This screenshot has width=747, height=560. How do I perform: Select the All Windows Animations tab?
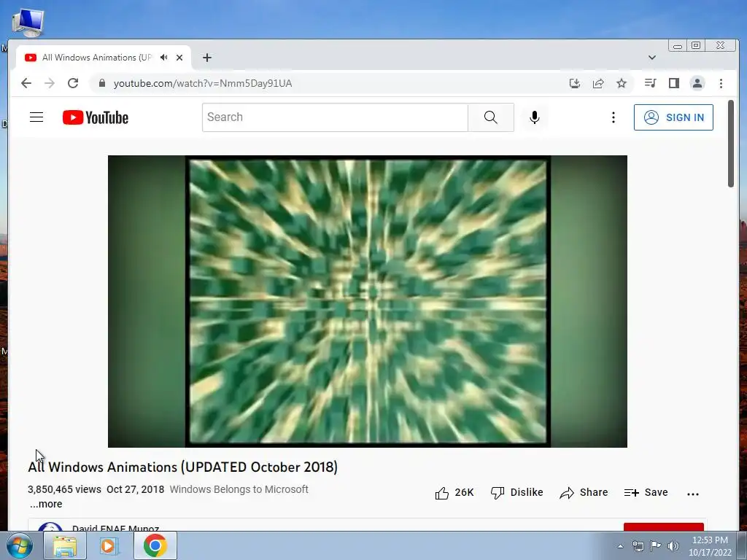click(x=97, y=58)
